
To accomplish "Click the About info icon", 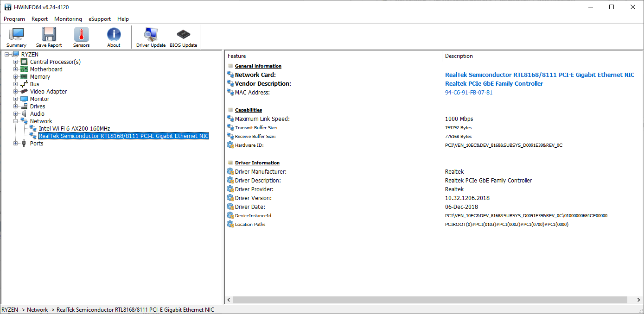I will click(x=114, y=37).
